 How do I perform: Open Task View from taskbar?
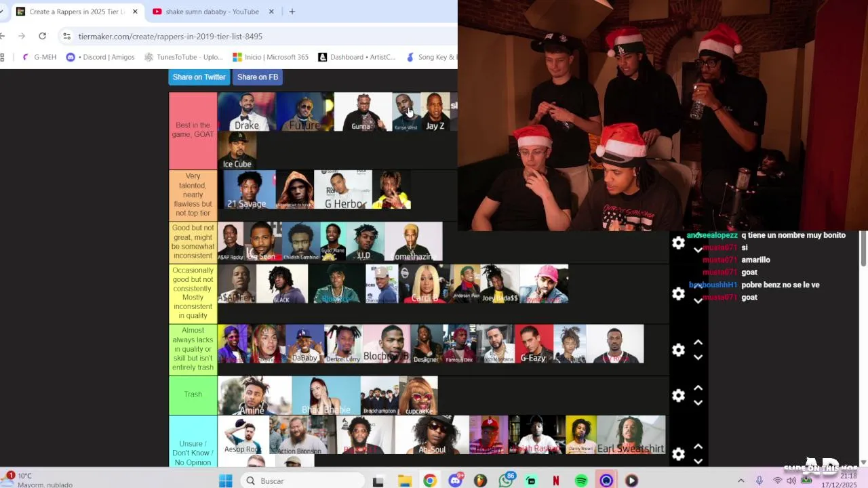pyautogui.click(x=378, y=481)
